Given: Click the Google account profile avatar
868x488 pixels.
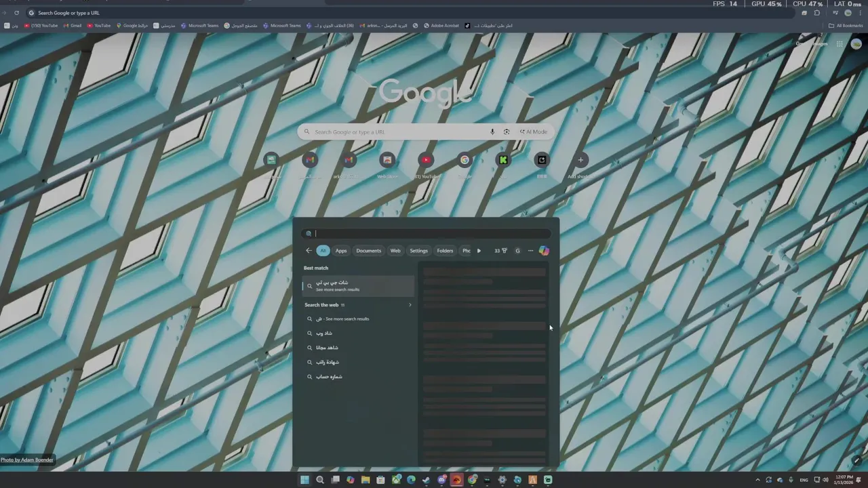Looking at the screenshot, I should point(856,44).
